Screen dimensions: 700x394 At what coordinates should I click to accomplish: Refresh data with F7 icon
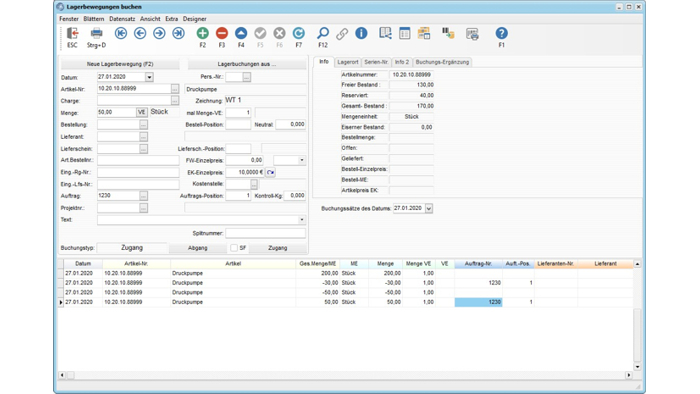point(298,33)
